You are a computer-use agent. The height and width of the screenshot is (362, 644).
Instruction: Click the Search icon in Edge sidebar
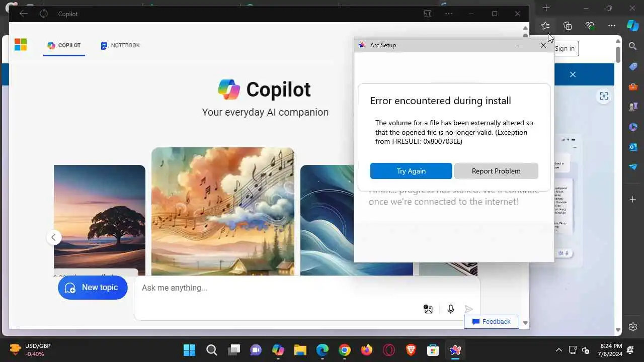click(x=633, y=47)
